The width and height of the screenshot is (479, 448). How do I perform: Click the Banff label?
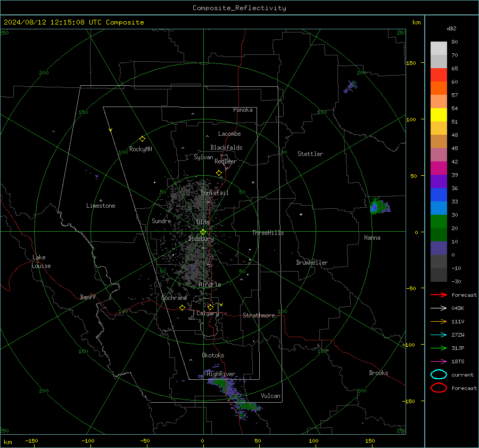(x=88, y=297)
